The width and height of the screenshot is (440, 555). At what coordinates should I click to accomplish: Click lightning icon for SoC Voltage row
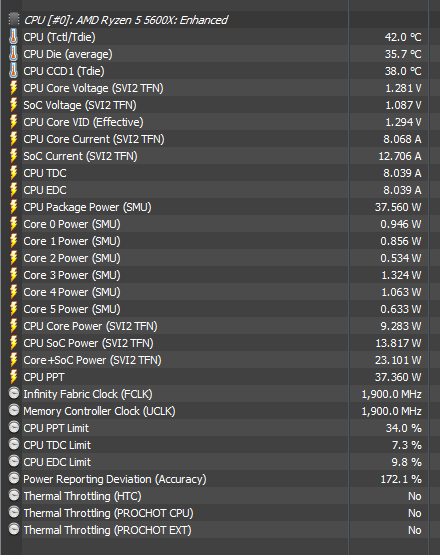pyautogui.click(x=13, y=105)
